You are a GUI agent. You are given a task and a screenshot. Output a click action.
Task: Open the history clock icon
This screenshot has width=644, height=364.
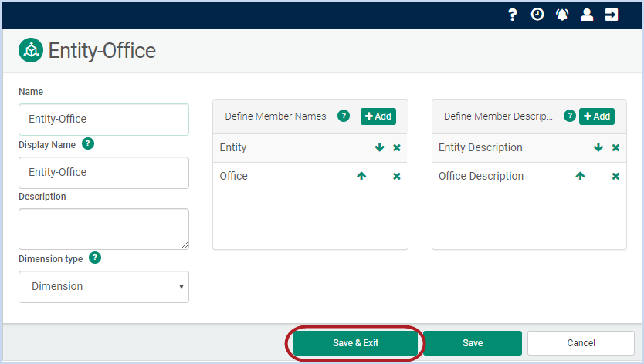point(537,15)
